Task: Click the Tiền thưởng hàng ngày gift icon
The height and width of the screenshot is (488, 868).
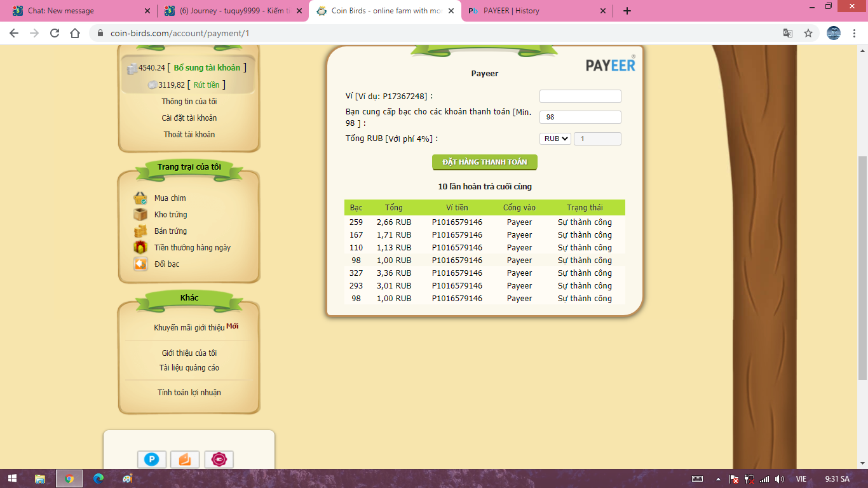Action: pos(140,248)
